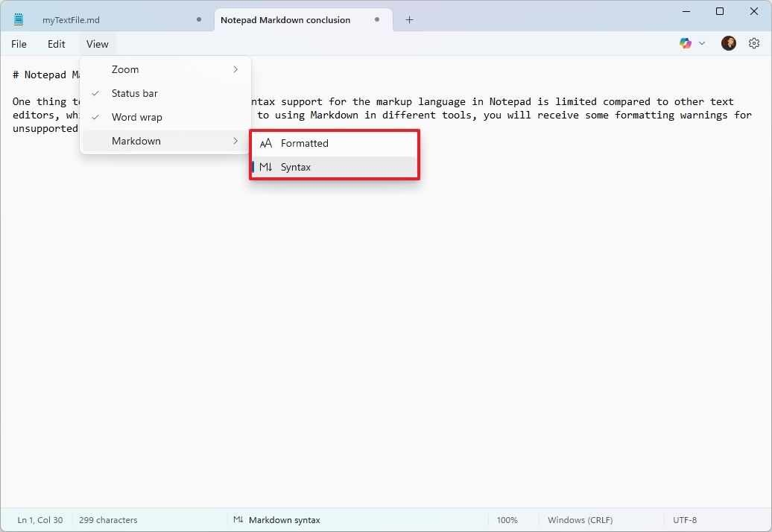
Task: Disable Word wrap in the View menu
Action: coord(136,117)
